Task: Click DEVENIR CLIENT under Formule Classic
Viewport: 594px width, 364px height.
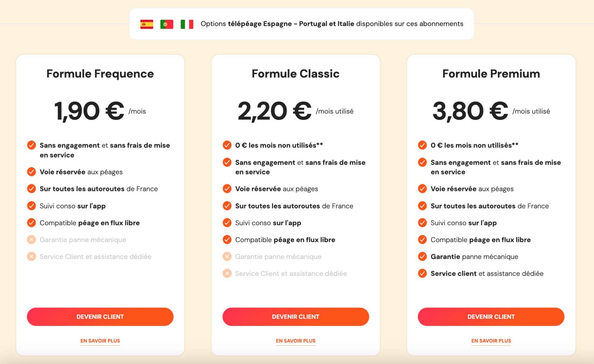Action: 295,316
